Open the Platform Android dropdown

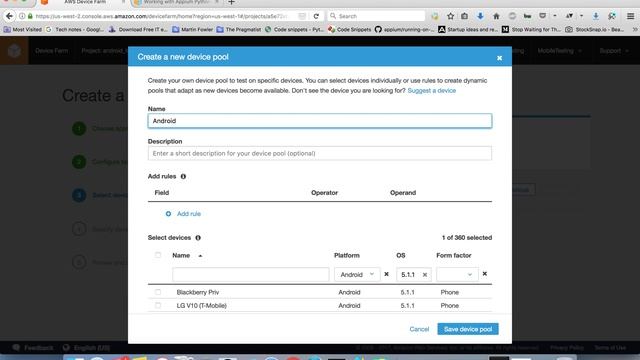click(x=357, y=274)
